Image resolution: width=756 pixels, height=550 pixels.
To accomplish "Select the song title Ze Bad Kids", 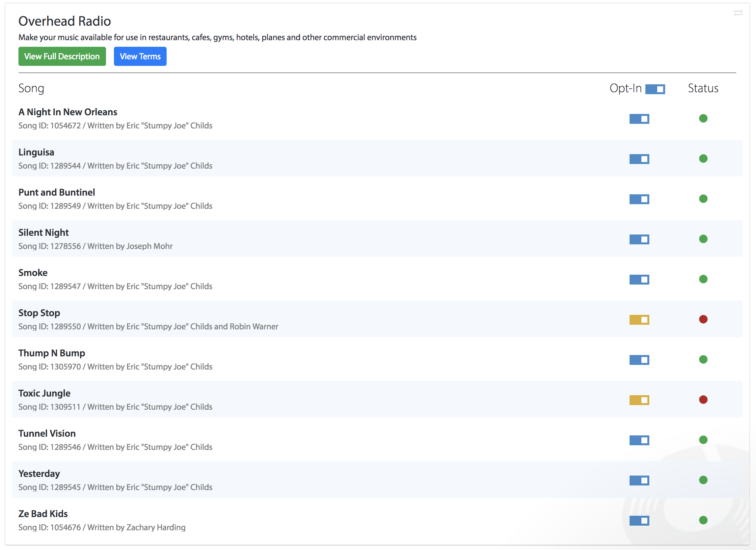I will point(43,514).
